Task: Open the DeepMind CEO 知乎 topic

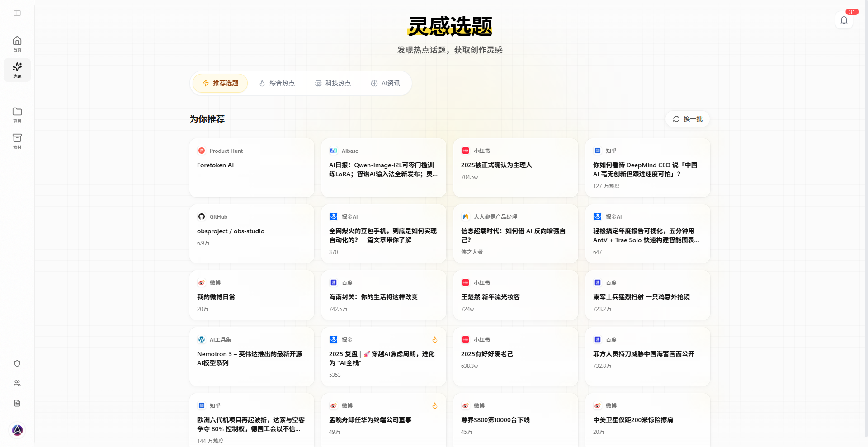Action: 647,168
